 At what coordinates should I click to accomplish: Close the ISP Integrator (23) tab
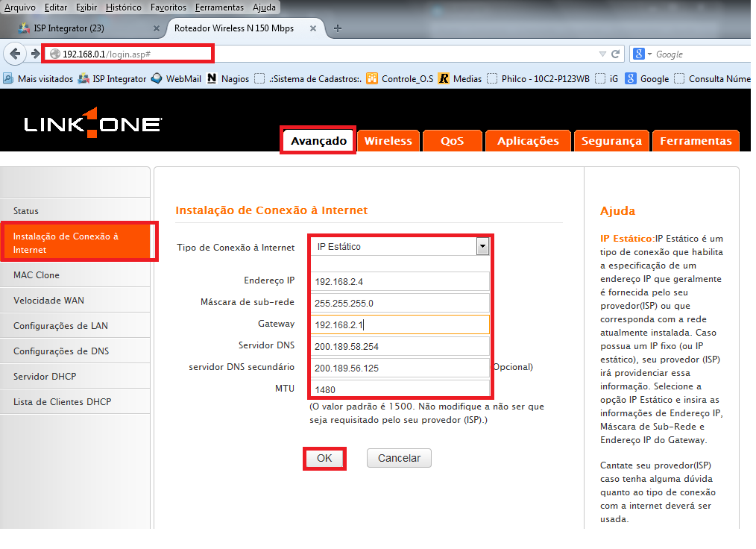point(157,28)
